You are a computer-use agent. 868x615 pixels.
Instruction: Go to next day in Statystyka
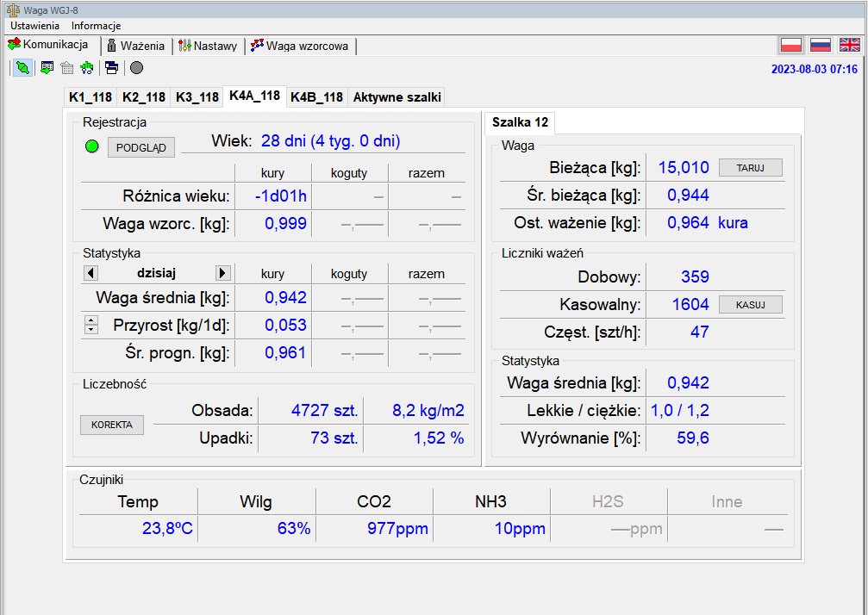click(222, 273)
